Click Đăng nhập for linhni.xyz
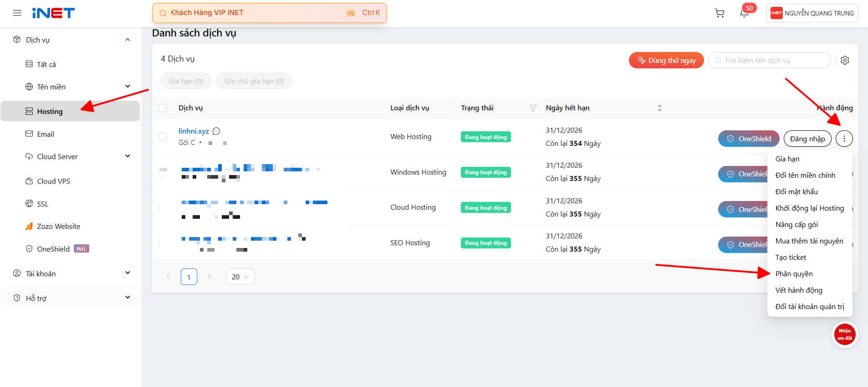The image size is (868, 387). coord(807,139)
